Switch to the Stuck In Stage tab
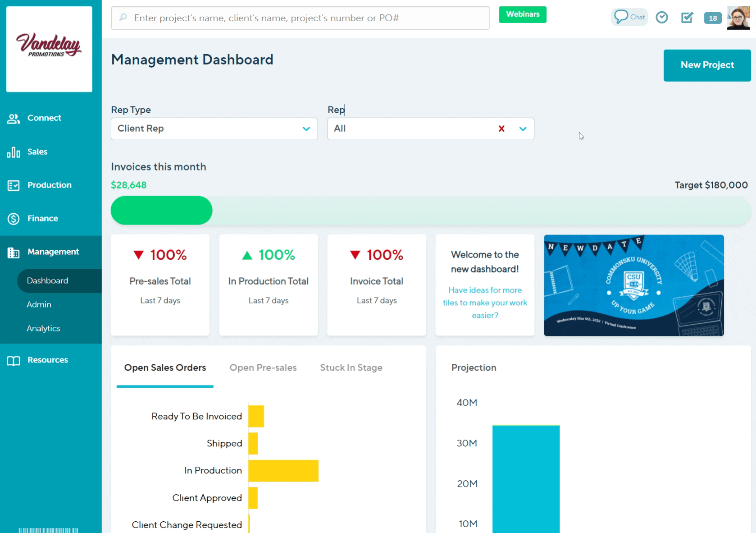756x533 pixels. tap(351, 368)
